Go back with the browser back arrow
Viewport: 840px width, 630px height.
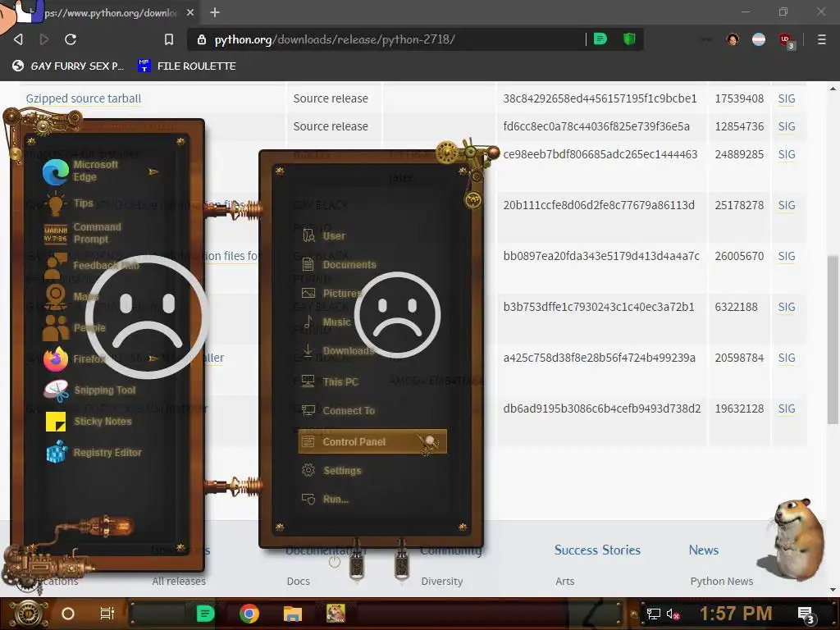[18, 39]
